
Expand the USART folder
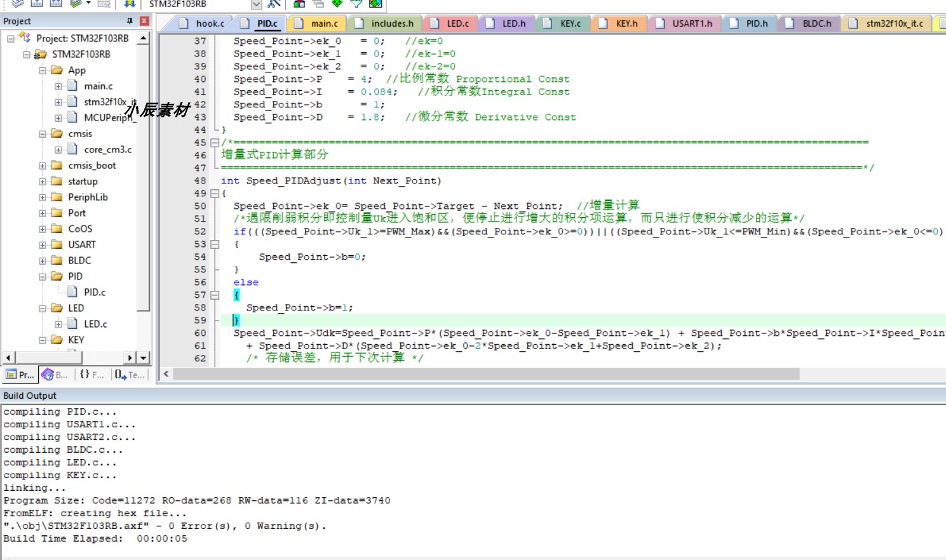pyautogui.click(x=43, y=245)
